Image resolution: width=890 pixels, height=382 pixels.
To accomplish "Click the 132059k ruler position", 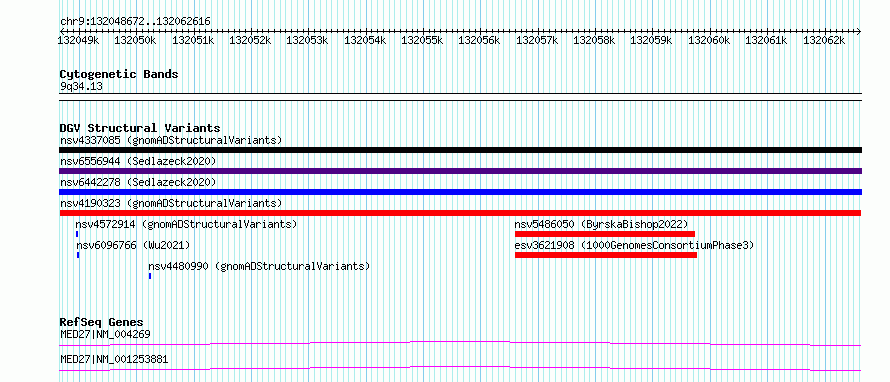I will coord(652,41).
